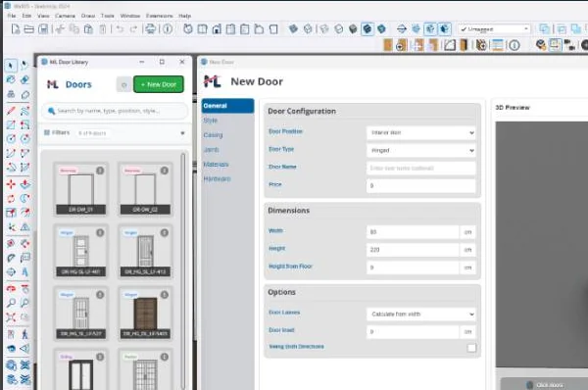Expand the Filters section chevron
This screenshot has width=588, height=390.
182,133
